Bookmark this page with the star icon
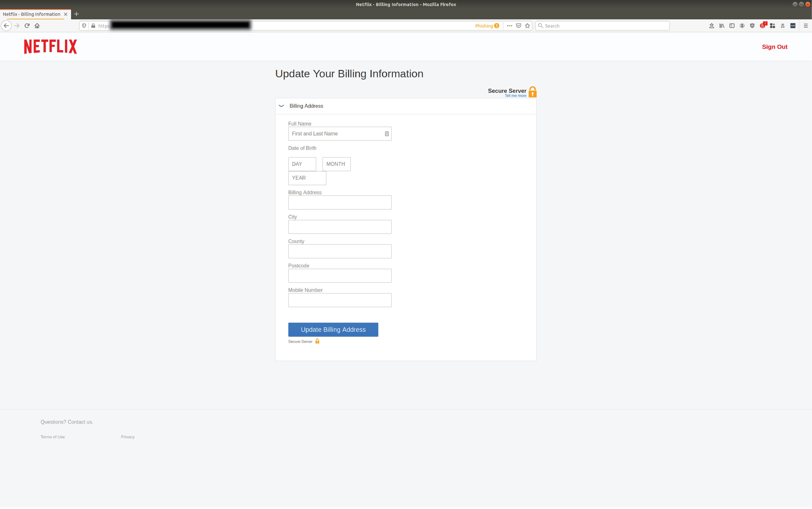Image resolution: width=812 pixels, height=509 pixels. tap(527, 26)
